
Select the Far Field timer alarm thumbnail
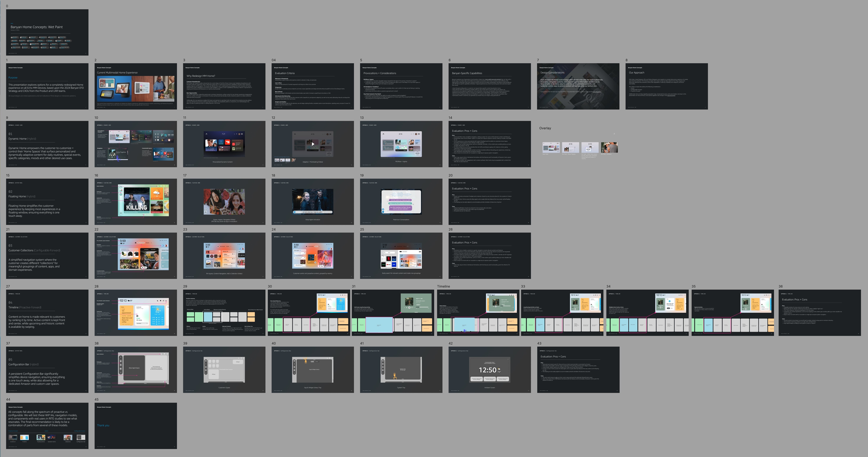point(590,147)
